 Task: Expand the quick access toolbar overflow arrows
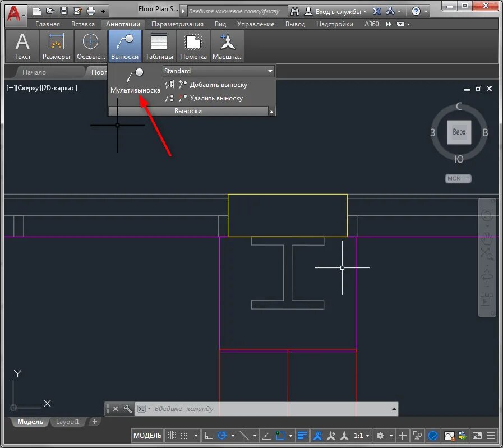[103, 12]
